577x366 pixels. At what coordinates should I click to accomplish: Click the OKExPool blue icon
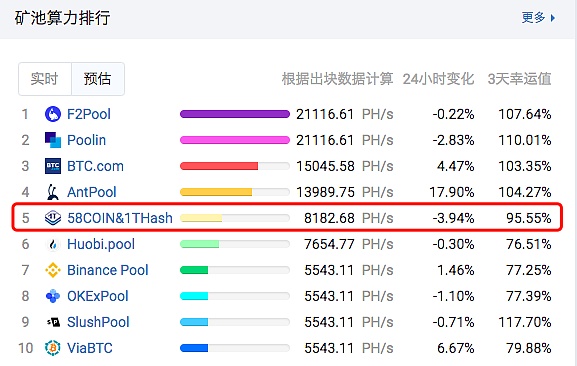tap(53, 296)
